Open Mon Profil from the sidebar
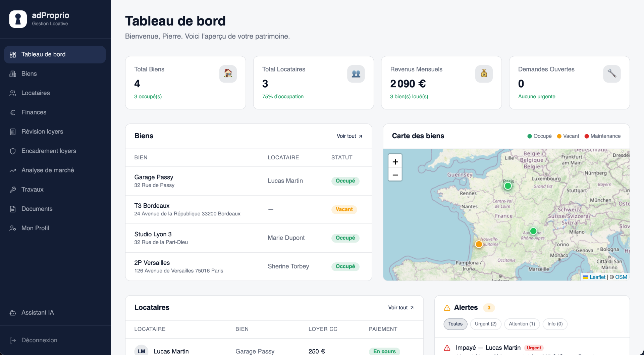 (35, 228)
